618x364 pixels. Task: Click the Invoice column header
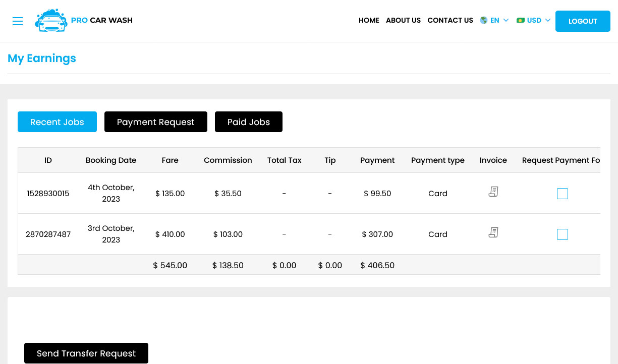click(493, 160)
